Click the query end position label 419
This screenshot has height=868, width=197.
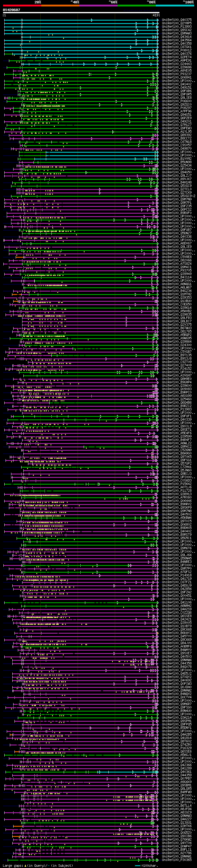pyautogui.click(x=155, y=15)
